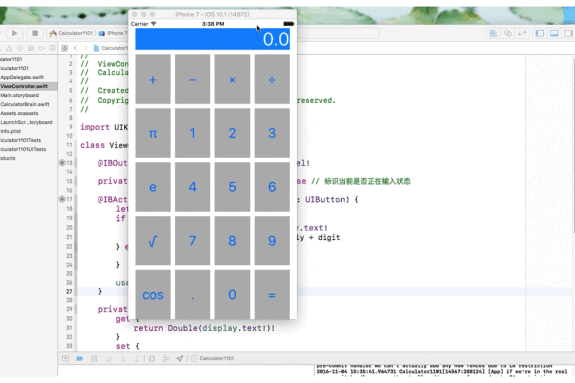Tap digit 0 on calculator
The width and height of the screenshot is (575, 383).
click(232, 294)
